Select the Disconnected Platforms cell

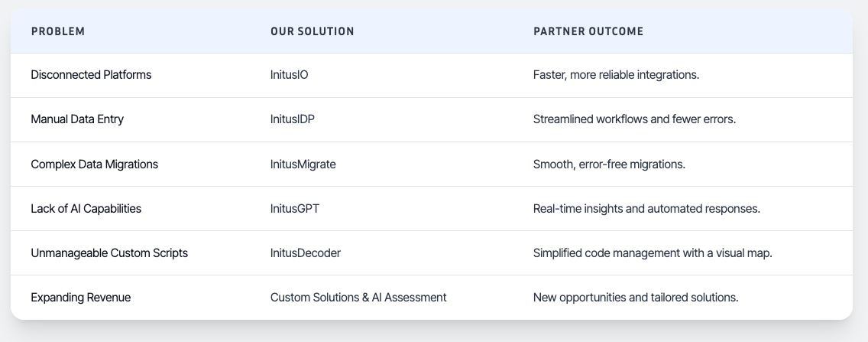(91, 75)
